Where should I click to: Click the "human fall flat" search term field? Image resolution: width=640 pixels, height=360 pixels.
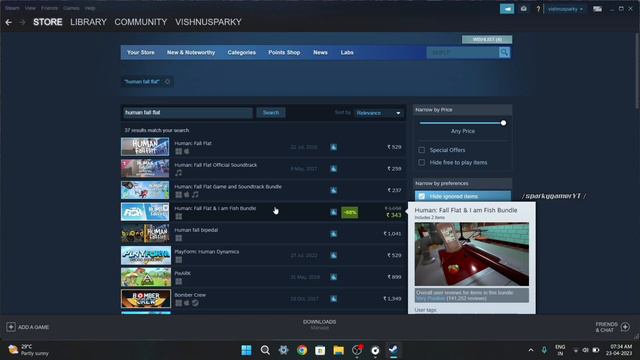point(188,113)
